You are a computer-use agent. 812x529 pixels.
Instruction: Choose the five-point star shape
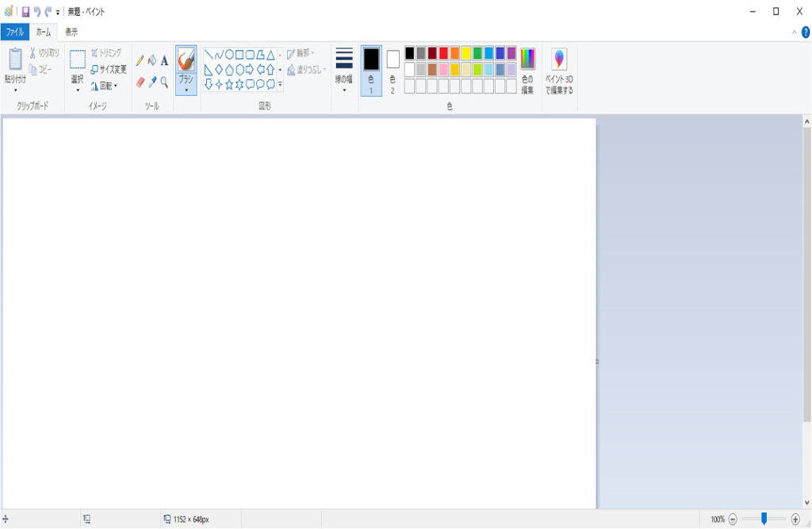tap(229, 84)
